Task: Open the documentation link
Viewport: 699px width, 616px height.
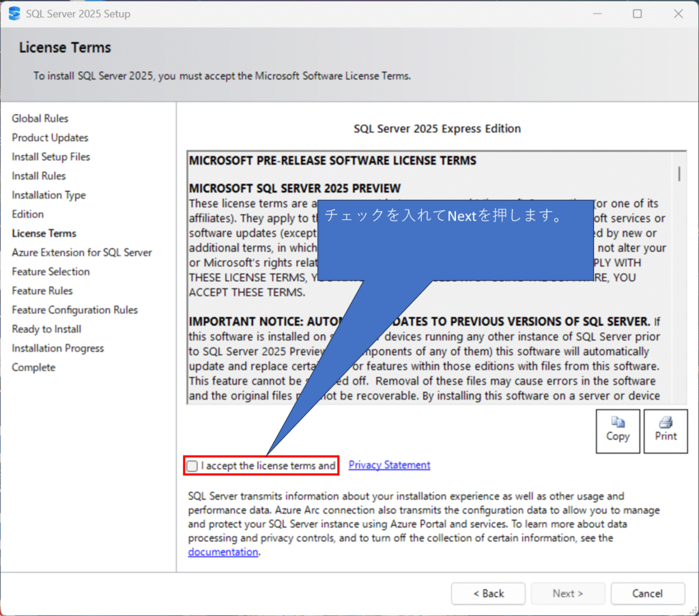Action: 223,552
